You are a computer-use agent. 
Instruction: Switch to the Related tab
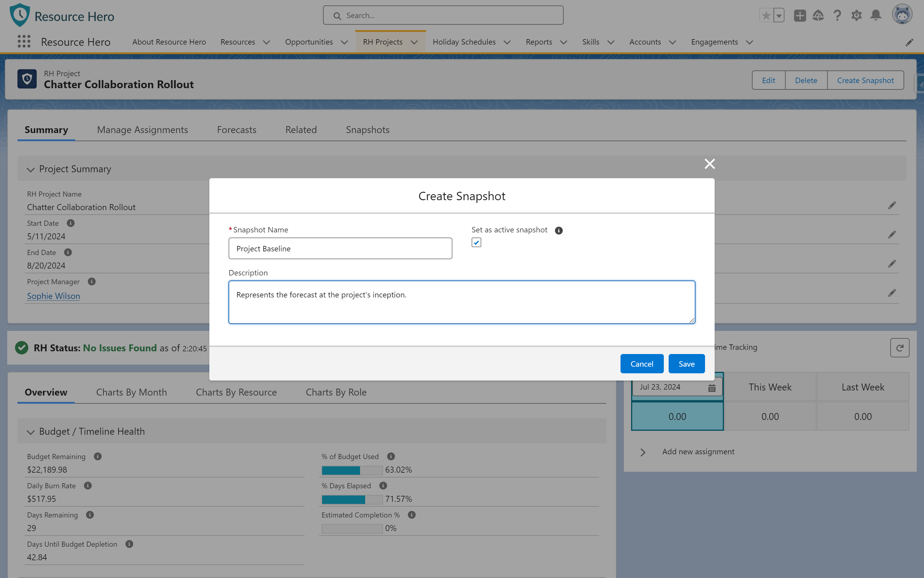[301, 130]
